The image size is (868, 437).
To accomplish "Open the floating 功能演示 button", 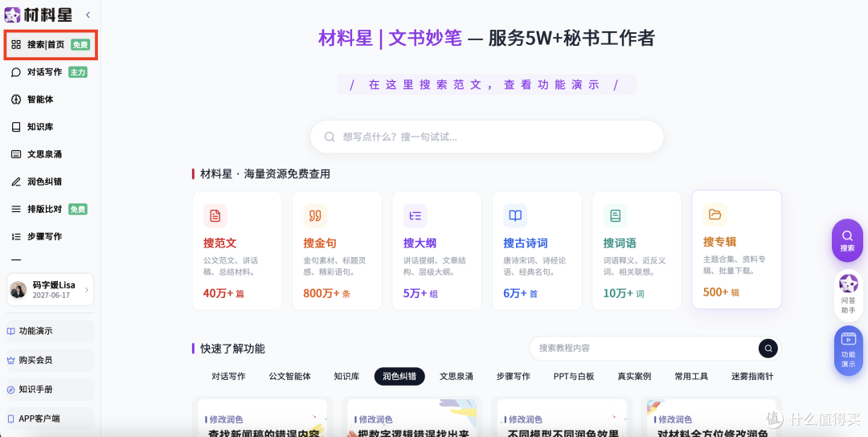I will click(849, 351).
